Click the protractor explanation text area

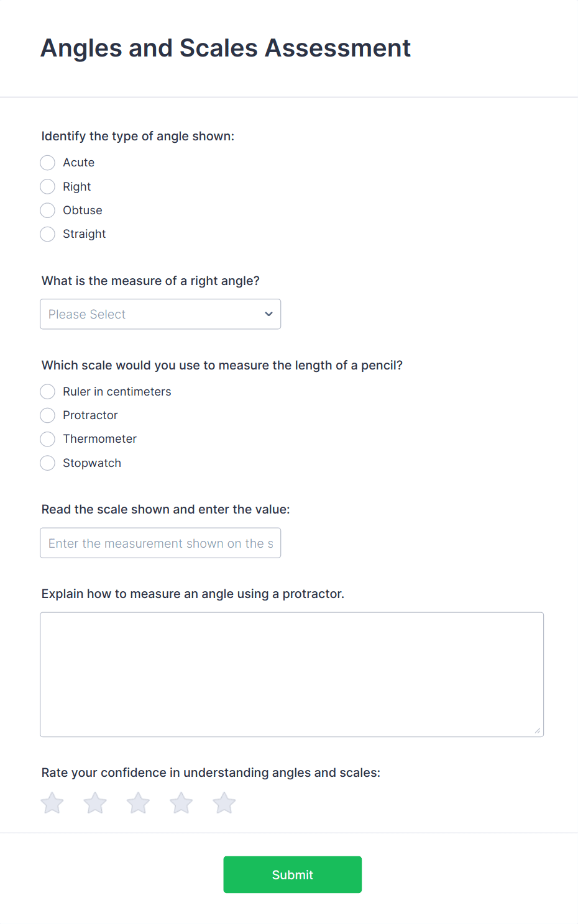pos(291,674)
